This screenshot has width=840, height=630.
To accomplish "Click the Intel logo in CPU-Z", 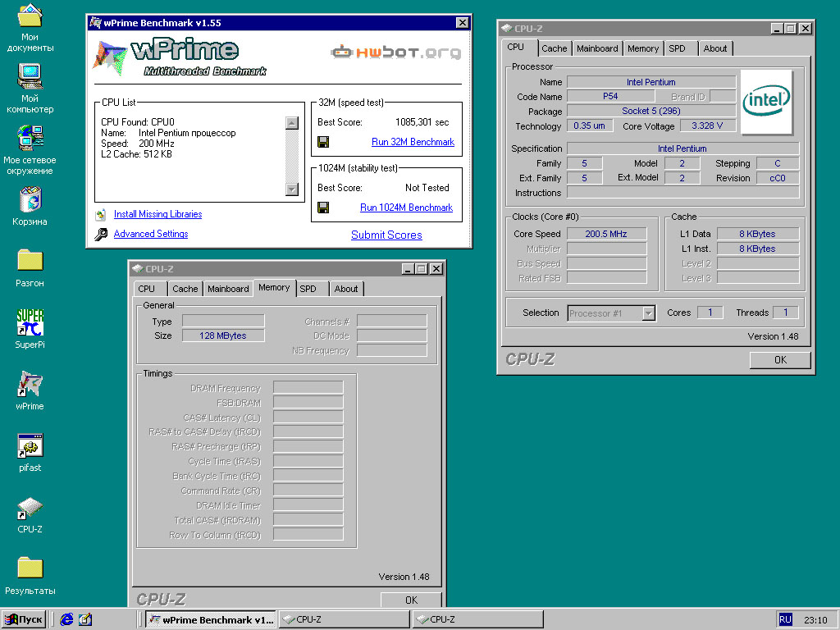I will click(766, 102).
